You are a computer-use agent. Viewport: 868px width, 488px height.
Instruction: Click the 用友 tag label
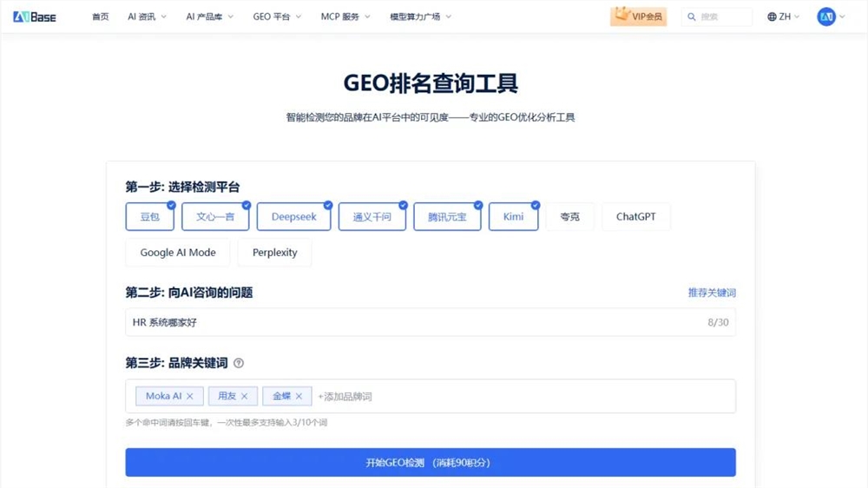(227, 396)
